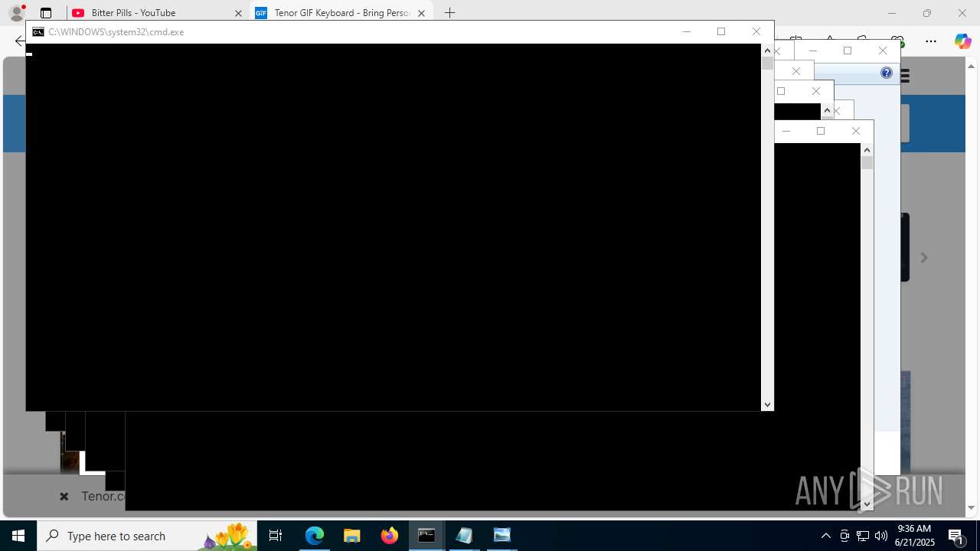Minimize the topmost background window
The image size is (980, 551).
coord(813,51)
